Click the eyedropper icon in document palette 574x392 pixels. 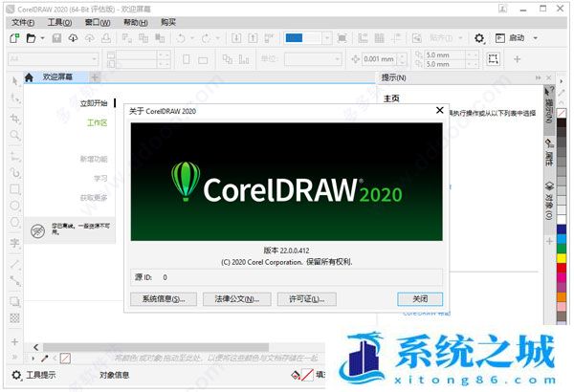coord(45,358)
